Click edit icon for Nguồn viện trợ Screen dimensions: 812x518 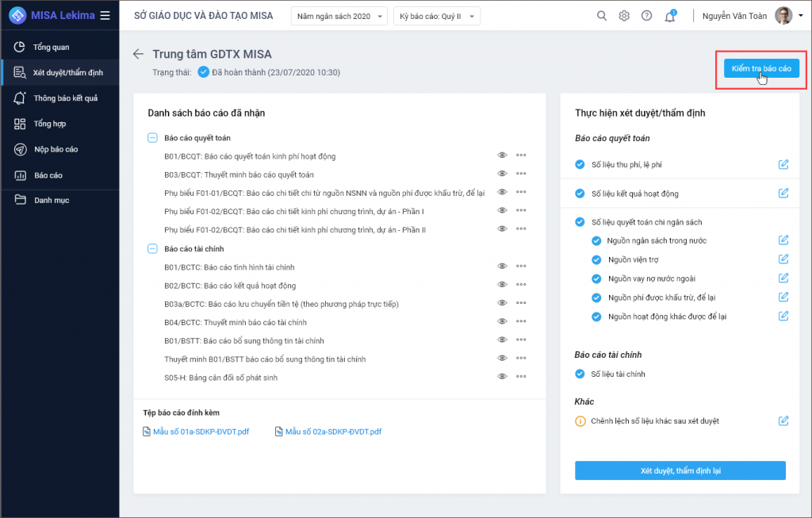pyautogui.click(x=783, y=259)
